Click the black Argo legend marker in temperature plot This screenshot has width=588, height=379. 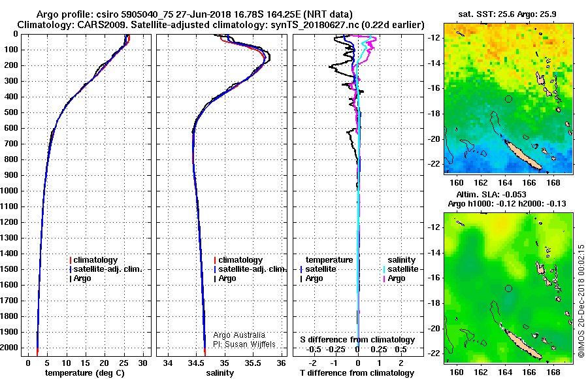tap(71, 278)
